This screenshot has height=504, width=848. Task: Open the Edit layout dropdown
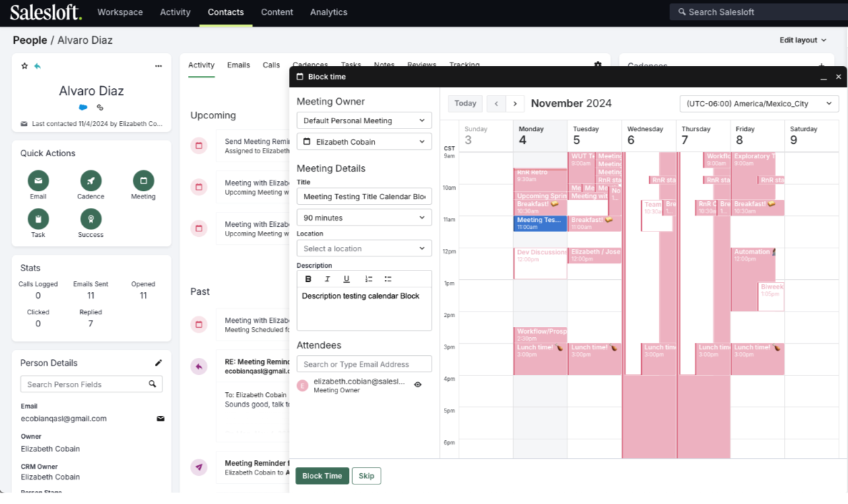[803, 40]
